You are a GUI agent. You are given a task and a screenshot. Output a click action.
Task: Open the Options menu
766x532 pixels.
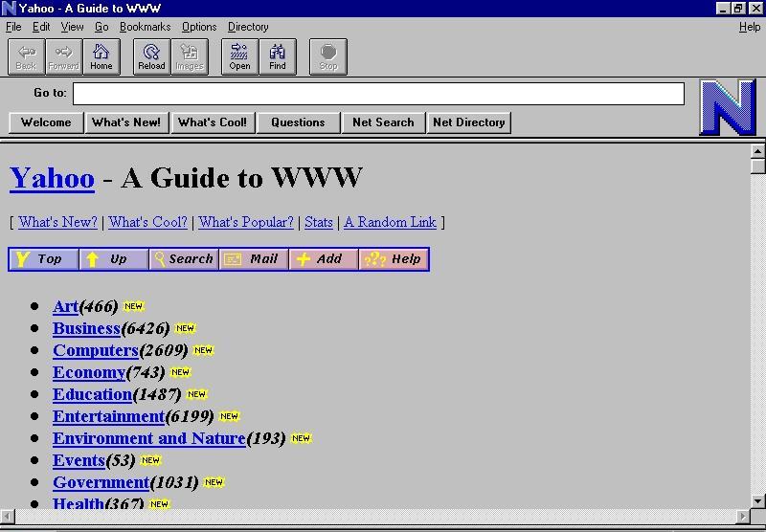pyautogui.click(x=199, y=27)
